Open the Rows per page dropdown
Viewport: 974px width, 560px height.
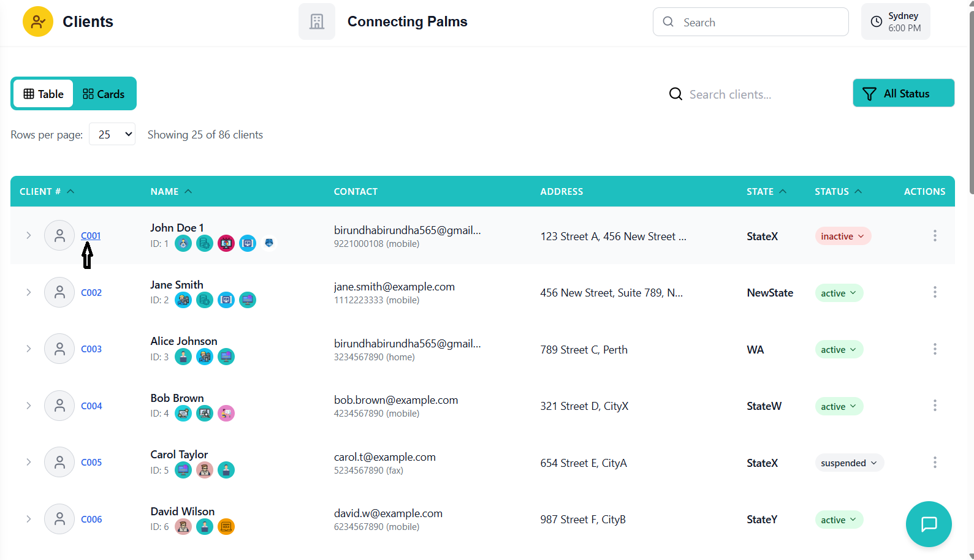[x=112, y=134]
